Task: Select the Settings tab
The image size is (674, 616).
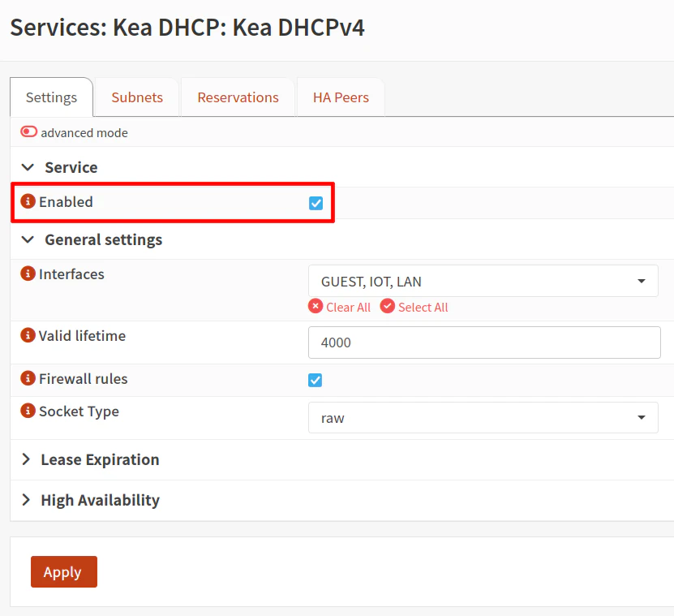Action: pyautogui.click(x=52, y=97)
